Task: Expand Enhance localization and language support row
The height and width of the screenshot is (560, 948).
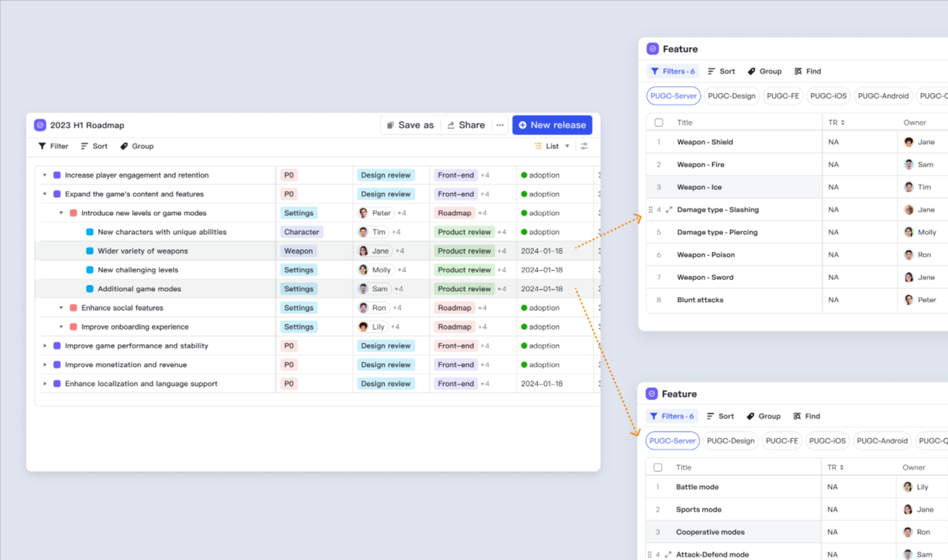Action: pos(45,384)
